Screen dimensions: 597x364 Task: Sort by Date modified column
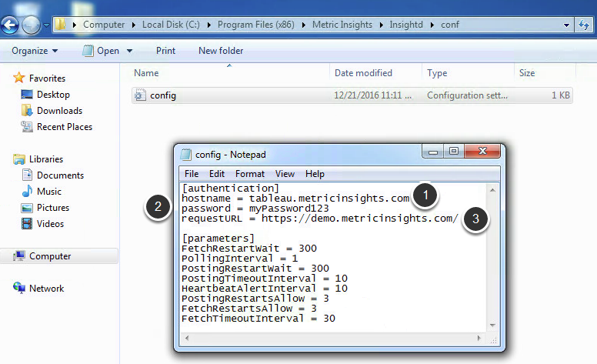(x=363, y=73)
